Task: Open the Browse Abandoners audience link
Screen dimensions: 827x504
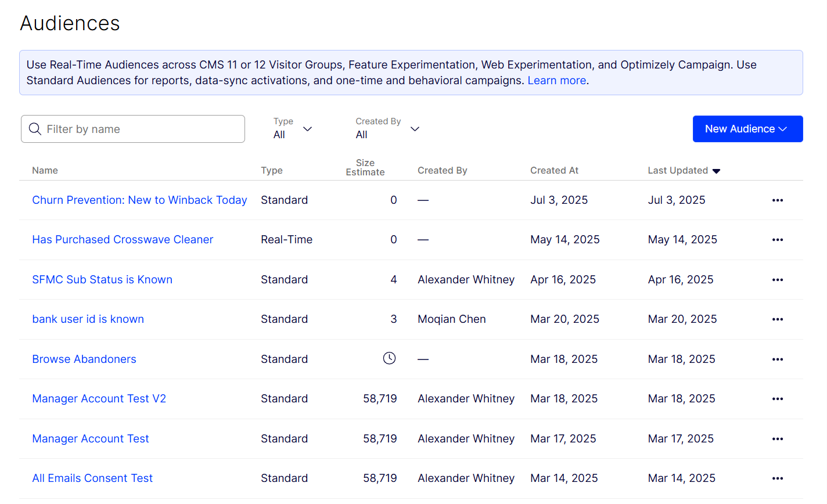Action: [x=84, y=359]
